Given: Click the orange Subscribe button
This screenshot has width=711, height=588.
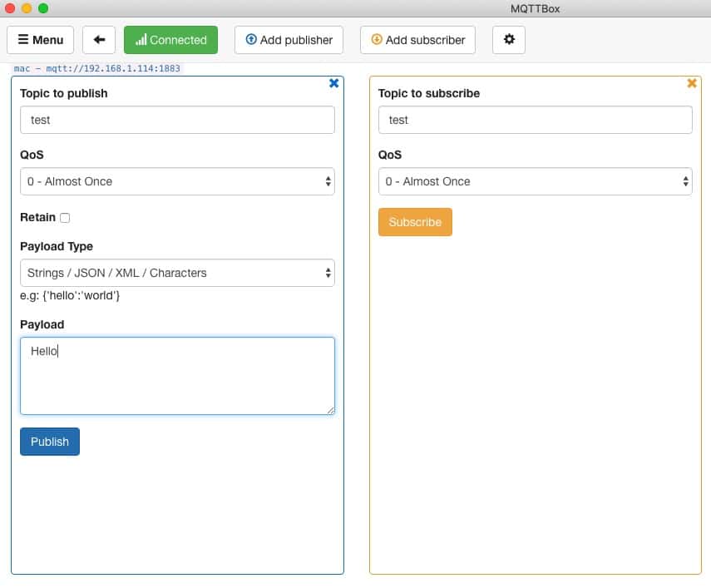Looking at the screenshot, I should [415, 222].
